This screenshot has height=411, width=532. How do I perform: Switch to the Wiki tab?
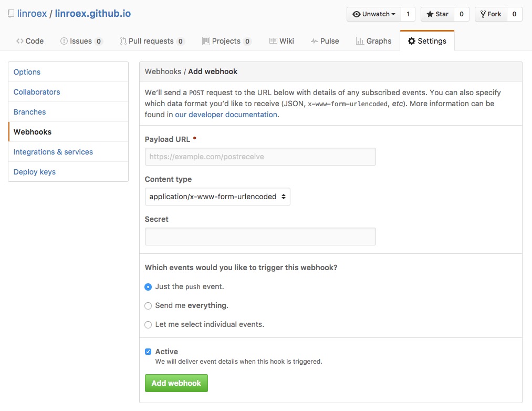pyautogui.click(x=281, y=41)
